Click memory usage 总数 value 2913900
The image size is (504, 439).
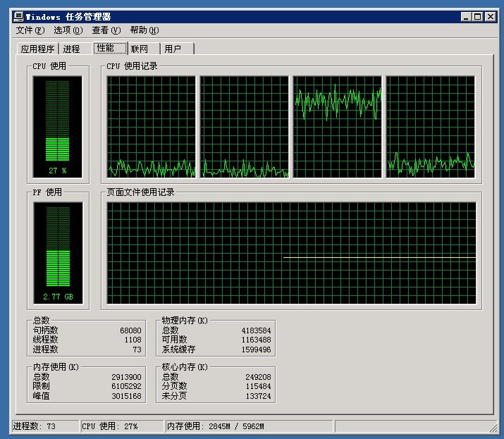[x=126, y=377]
